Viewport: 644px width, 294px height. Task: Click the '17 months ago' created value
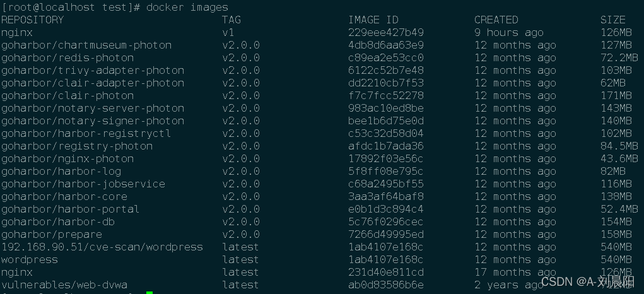515,273
